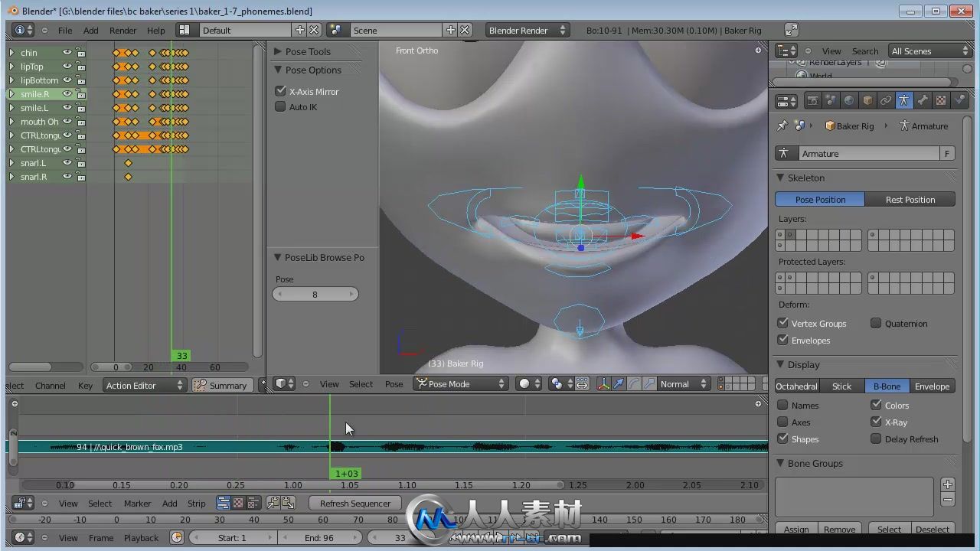The height and width of the screenshot is (551, 980).
Task: Open the Texture properties checker icon
Action: click(941, 101)
